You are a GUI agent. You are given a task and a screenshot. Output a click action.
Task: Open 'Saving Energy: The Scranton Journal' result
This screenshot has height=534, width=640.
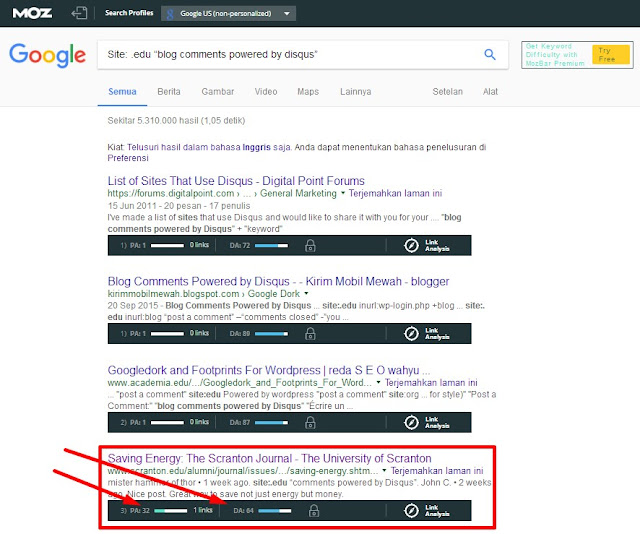tap(269, 458)
